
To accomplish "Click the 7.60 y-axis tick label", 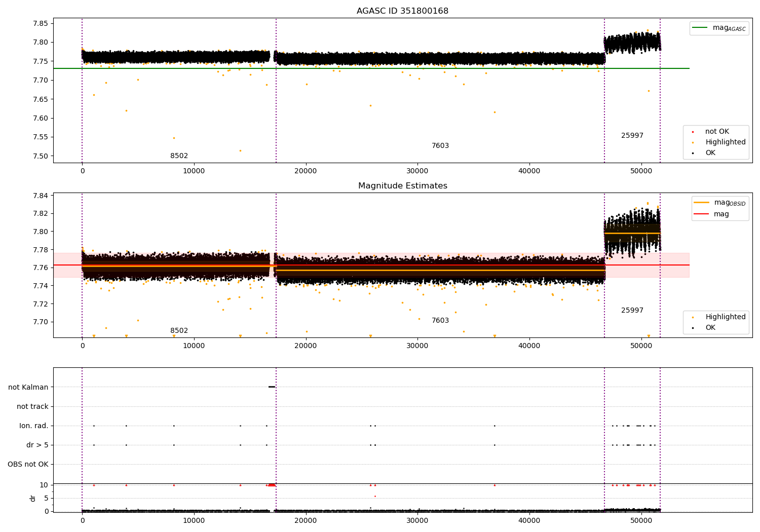I will [41, 118].
